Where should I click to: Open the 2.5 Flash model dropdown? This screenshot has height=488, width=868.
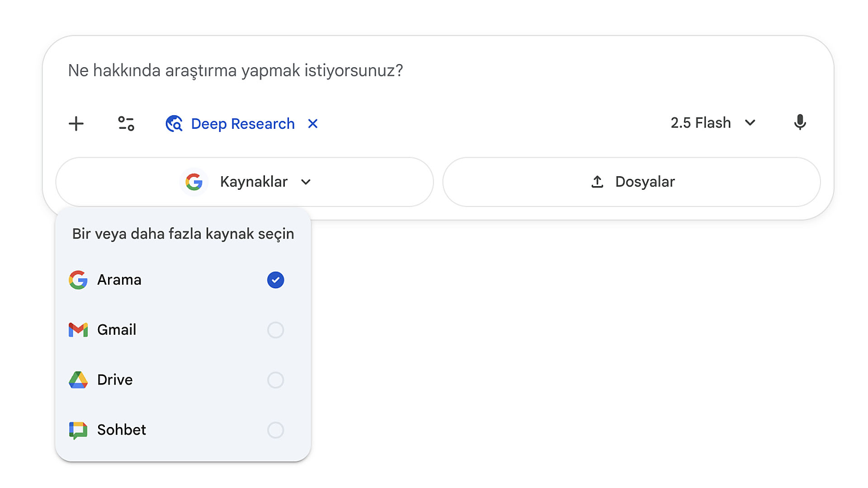tap(713, 123)
